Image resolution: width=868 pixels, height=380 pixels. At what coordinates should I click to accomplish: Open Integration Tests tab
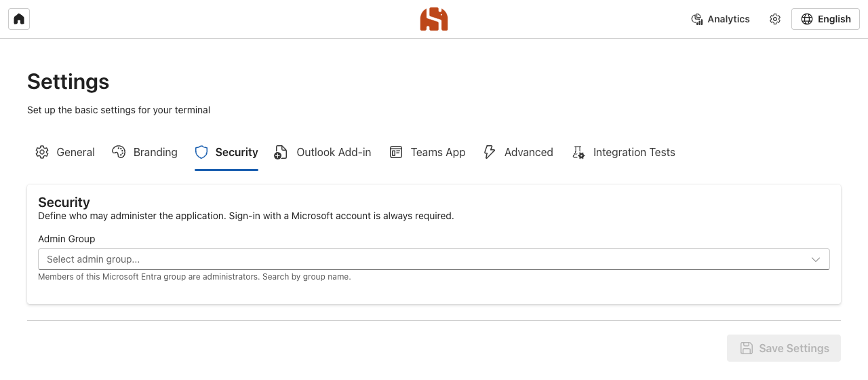623,152
